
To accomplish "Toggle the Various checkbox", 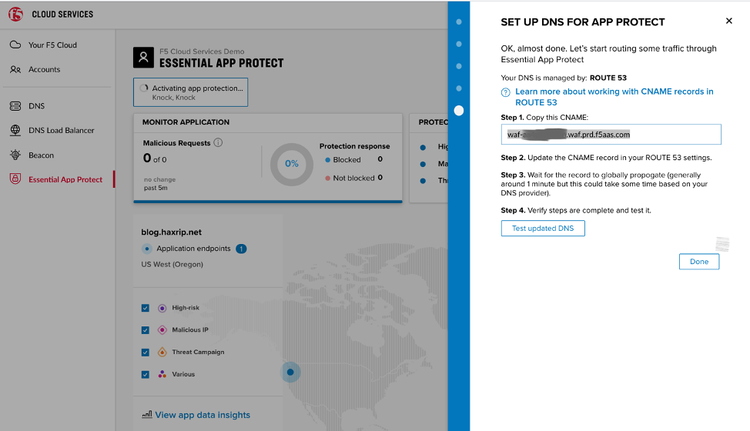I will (x=145, y=375).
